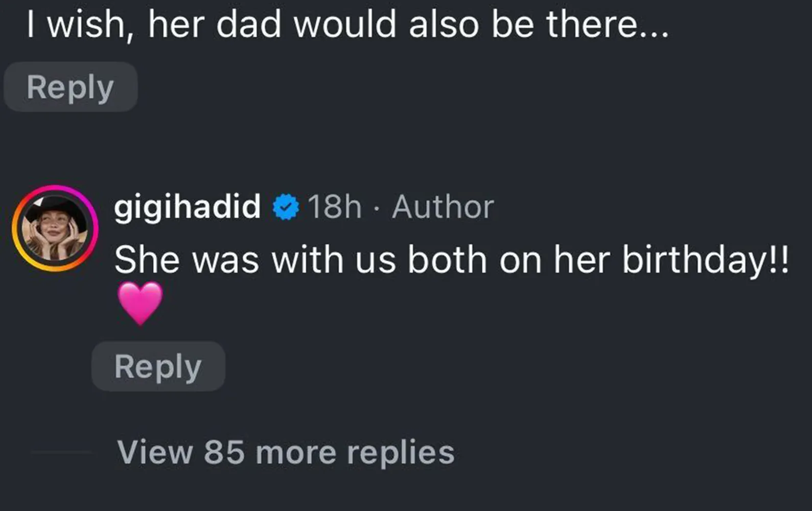Open the gigihadid username link
This screenshot has height=511, width=812.
(x=187, y=207)
